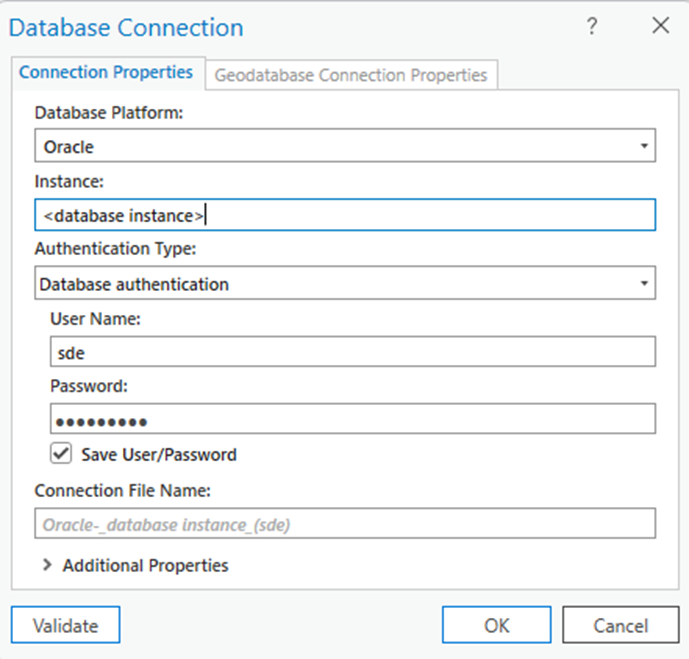Cancel the database connection dialog
The image size is (689, 659).
(x=620, y=625)
